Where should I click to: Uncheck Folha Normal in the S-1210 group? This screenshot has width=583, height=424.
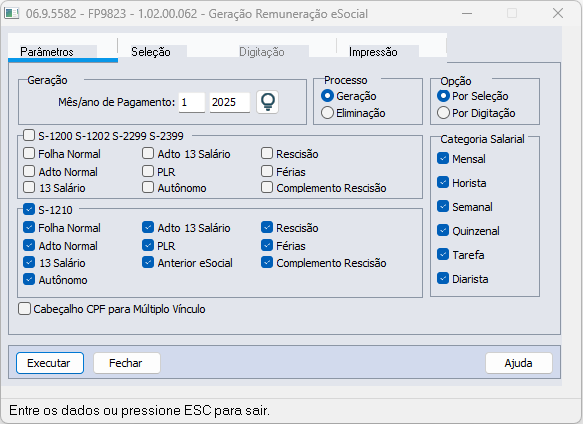(29, 227)
